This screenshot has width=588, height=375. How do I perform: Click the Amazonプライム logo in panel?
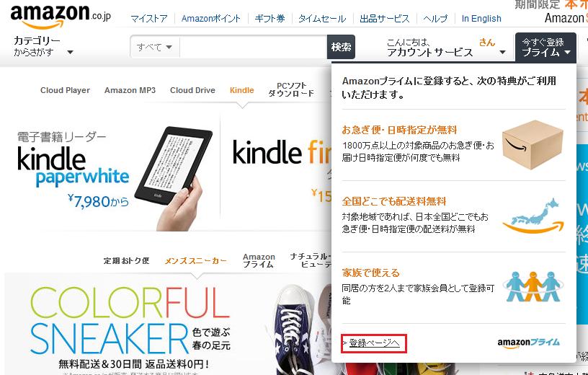[528, 343]
